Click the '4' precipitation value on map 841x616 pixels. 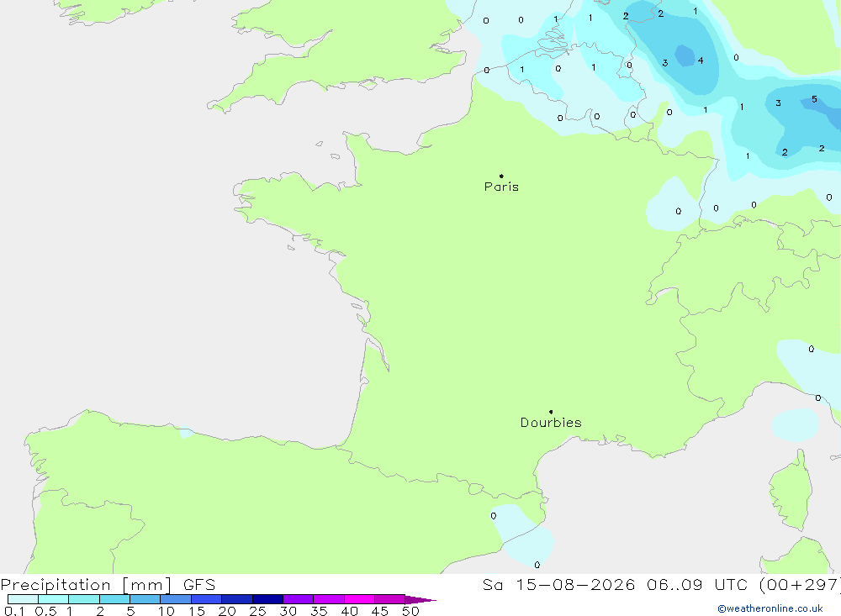pos(701,61)
